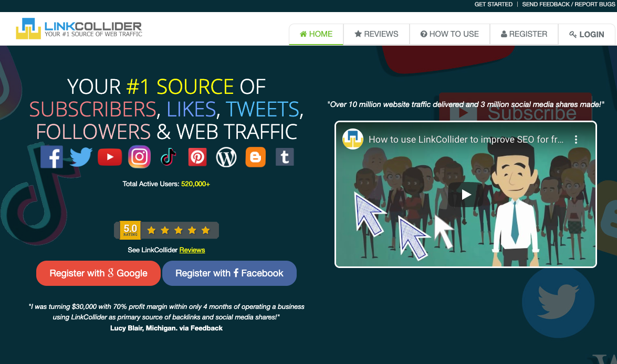Select the YouTube icon in the icon row
This screenshot has height=364, width=617.
110,157
